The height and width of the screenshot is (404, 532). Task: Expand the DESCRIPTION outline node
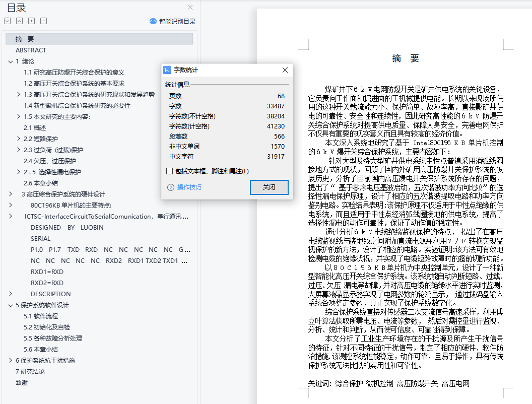pos(11,294)
